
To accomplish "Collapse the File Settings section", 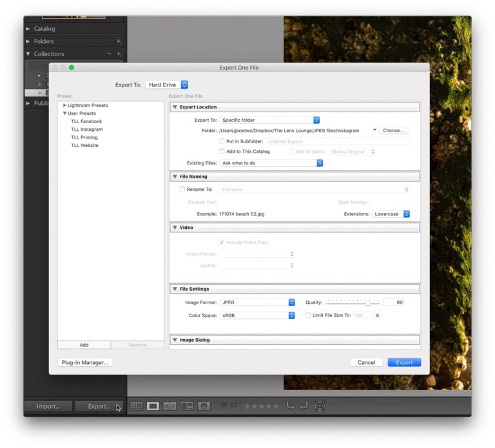I will click(175, 289).
